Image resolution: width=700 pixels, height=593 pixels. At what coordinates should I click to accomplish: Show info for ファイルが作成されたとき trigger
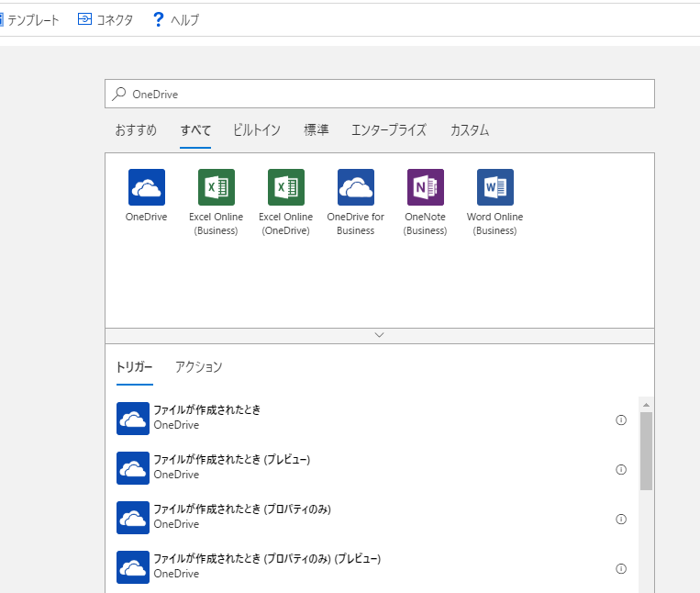(x=621, y=420)
